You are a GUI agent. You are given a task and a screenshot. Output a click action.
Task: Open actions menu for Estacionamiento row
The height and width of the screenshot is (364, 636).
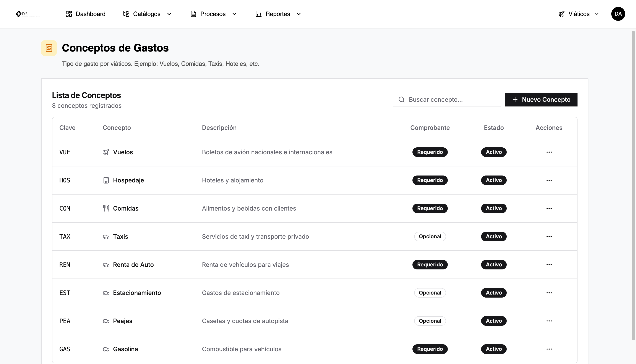point(549,293)
